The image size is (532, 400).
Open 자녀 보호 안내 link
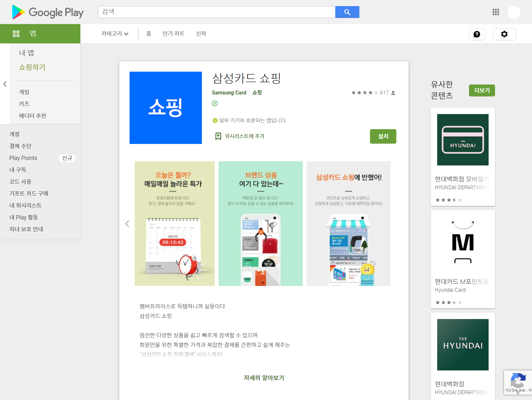click(26, 229)
